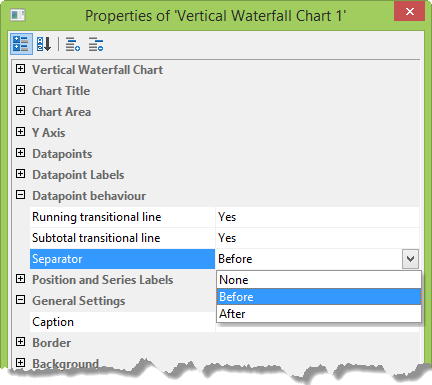Expand the Datapoints category
This screenshot has height=385, width=432.
[20, 153]
